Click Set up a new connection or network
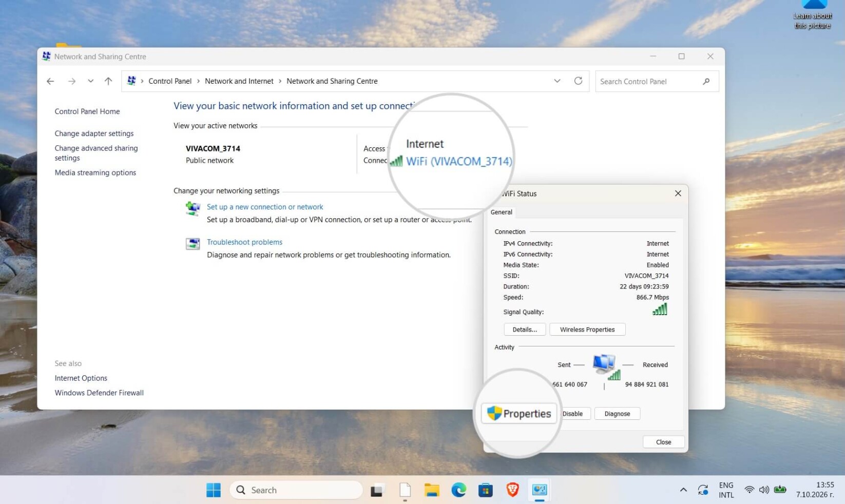 pos(265,207)
